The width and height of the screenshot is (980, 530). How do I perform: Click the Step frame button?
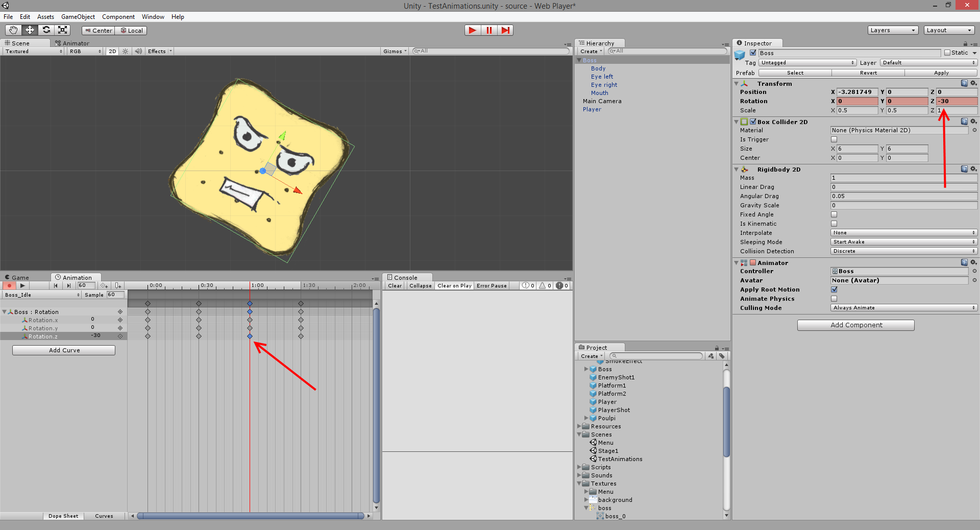pyautogui.click(x=505, y=30)
